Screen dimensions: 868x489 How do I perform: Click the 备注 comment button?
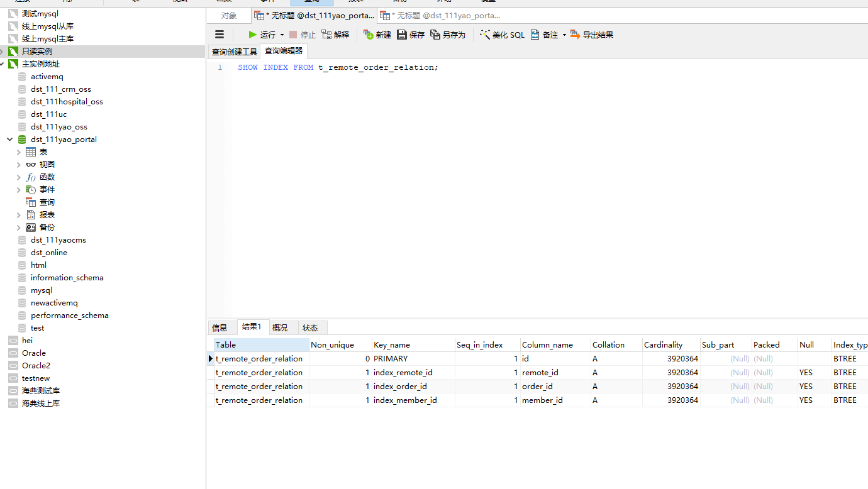click(x=544, y=35)
